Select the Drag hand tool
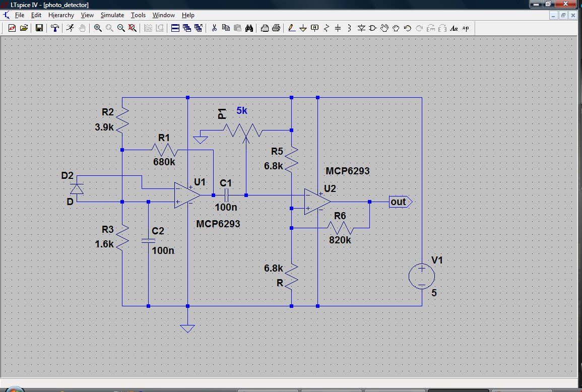Viewport: 582px width, 392px height. click(396, 28)
